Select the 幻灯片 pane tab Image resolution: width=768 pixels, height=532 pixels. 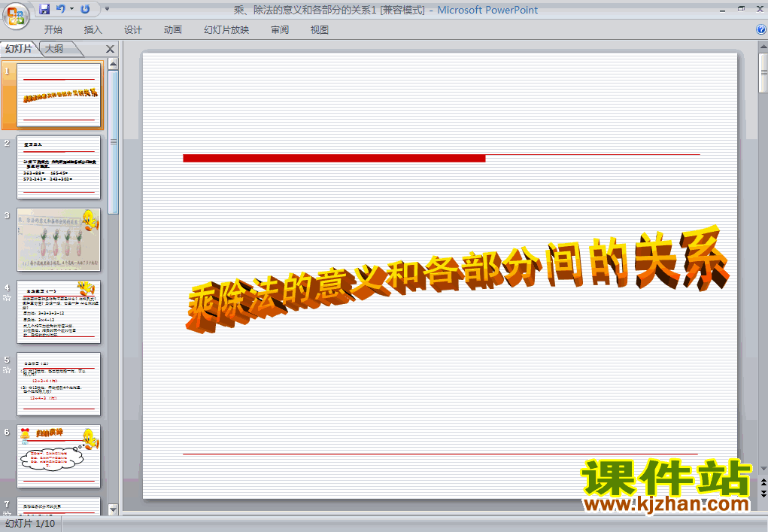tap(19, 48)
